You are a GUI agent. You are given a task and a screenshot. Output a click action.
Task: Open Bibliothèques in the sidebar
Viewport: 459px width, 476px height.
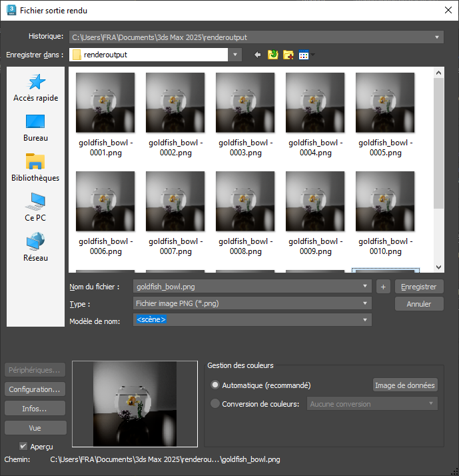point(35,167)
